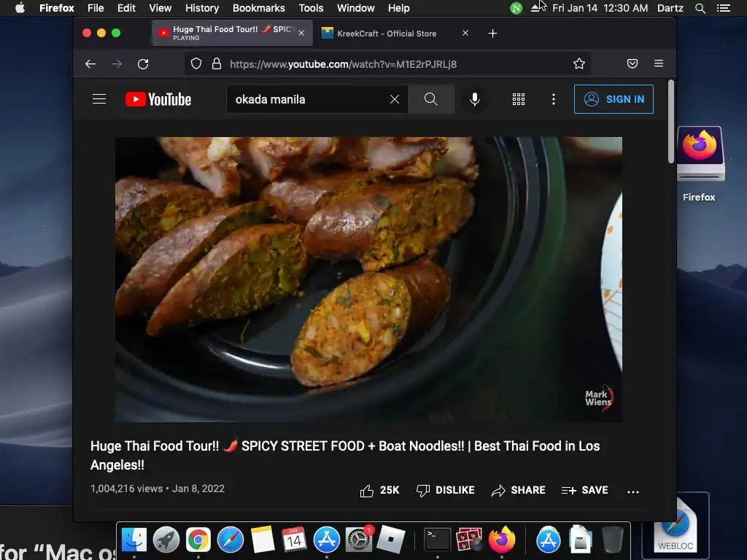Screen dimensions: 747x560
Task: Run YouTube search with magnifier button
Action: (430, 99)
